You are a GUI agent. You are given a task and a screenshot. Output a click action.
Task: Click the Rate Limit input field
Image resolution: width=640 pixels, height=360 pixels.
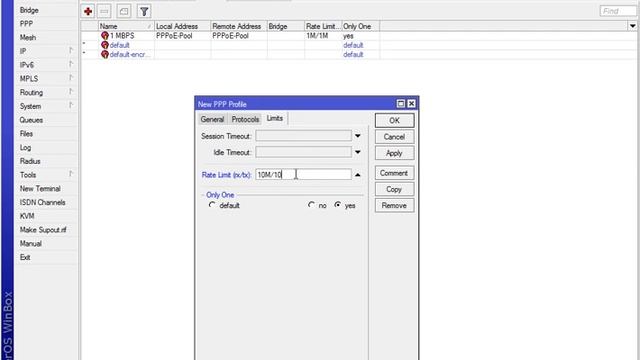point(303,175)
